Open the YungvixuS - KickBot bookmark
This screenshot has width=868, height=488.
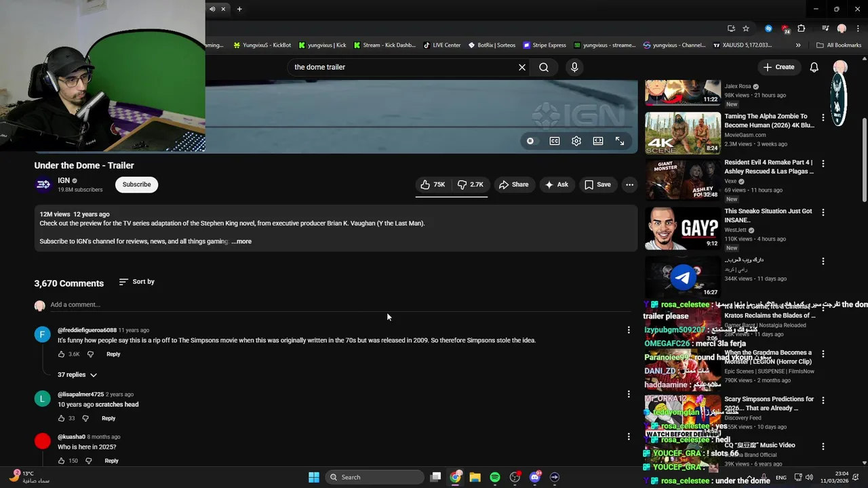[x=262, y=45]
